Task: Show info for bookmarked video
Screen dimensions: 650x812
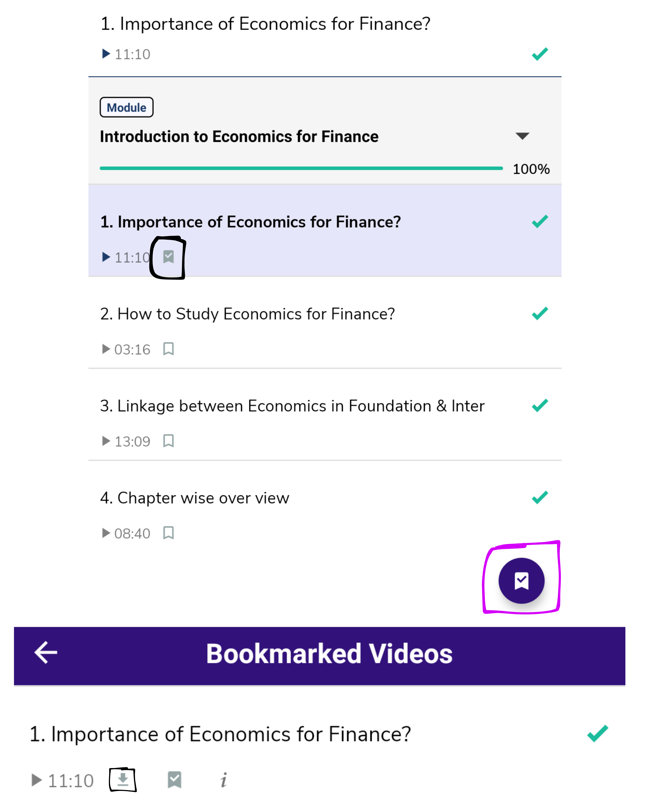Action: pos(223,780)
